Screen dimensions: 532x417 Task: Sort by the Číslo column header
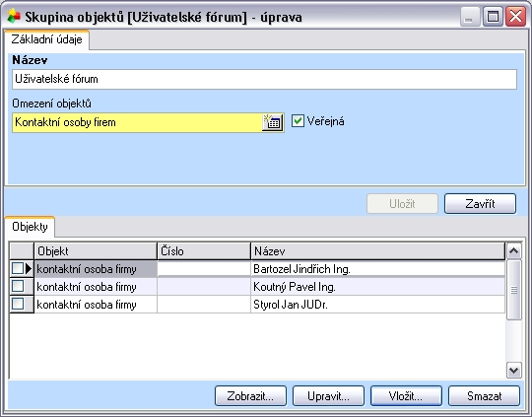pyautogui.click(x=204, y=251)
